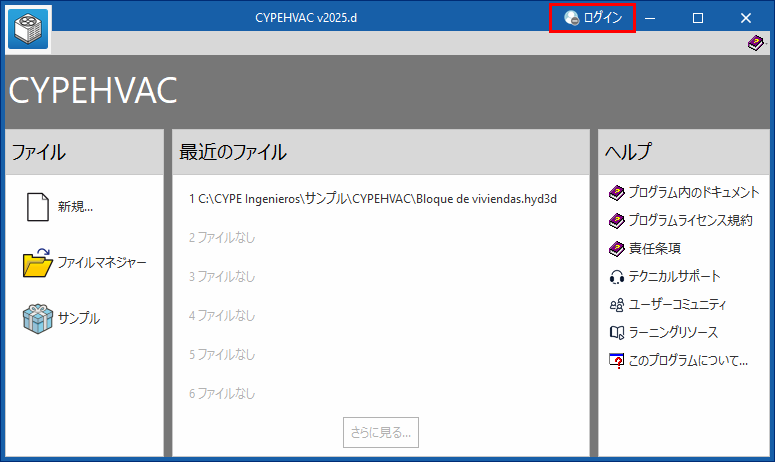Screen dimensions: 775x462
Task: Click the about icon for このプログラムについて
Action: tap(616, 361)
